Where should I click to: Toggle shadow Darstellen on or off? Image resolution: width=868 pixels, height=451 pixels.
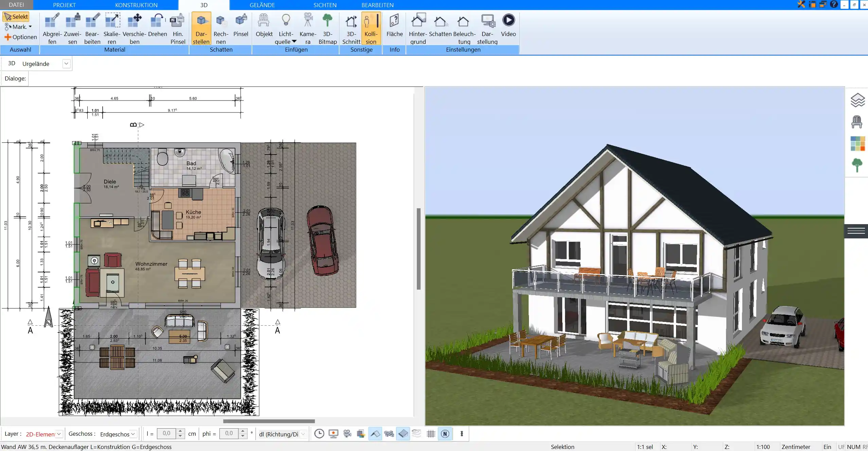pos(201,29)
